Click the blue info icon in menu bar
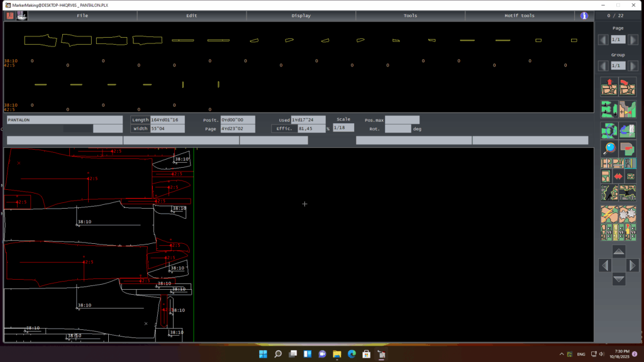Image resolution: width=644 pixels, height=362 pixels. coord(584,16)
